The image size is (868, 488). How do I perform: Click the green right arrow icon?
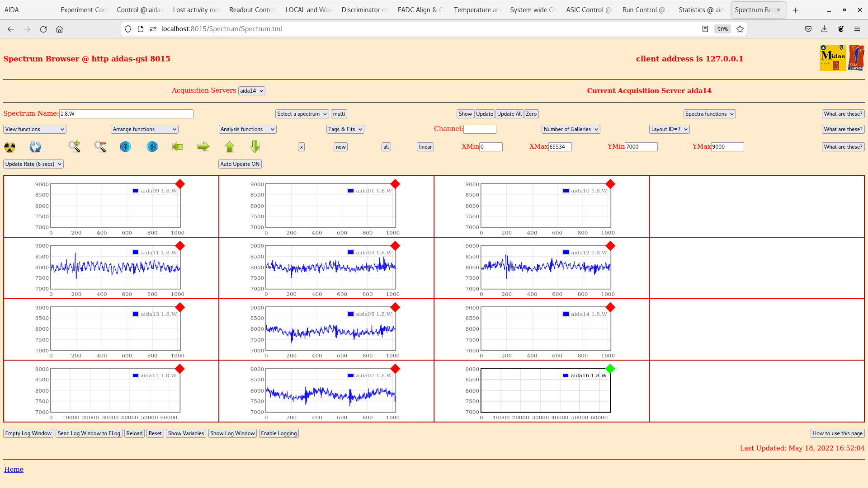click(203, 146)
